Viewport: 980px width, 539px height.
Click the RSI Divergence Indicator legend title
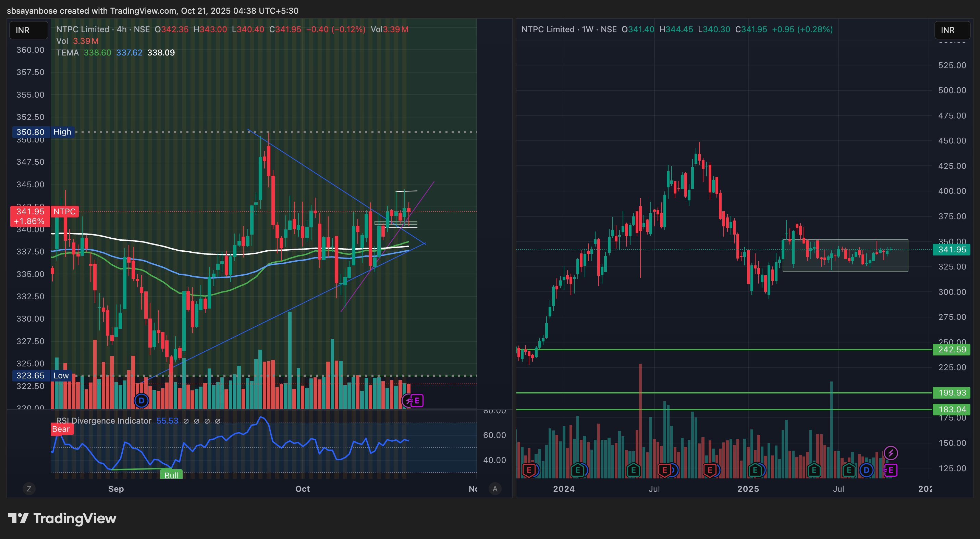click(x=103, y=421)
